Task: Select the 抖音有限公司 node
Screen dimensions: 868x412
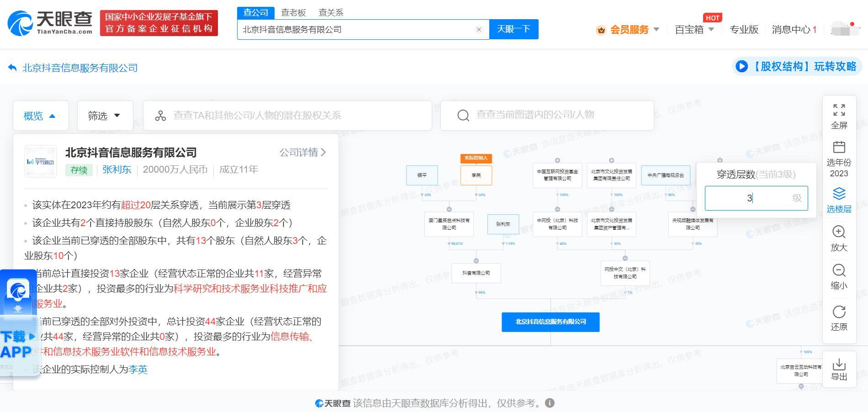Action: (x=476, y=273)
